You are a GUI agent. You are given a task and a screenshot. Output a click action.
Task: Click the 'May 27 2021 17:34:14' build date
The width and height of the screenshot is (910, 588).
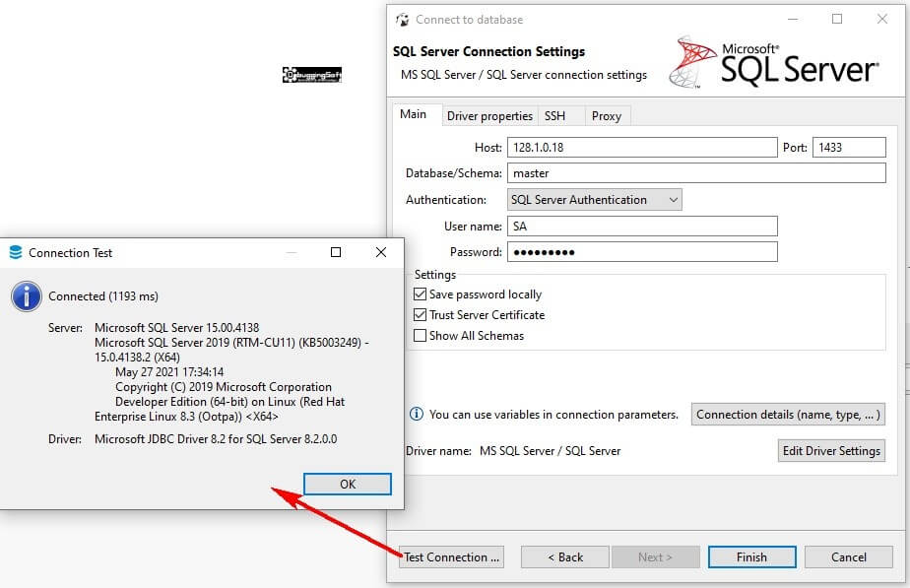169,372
